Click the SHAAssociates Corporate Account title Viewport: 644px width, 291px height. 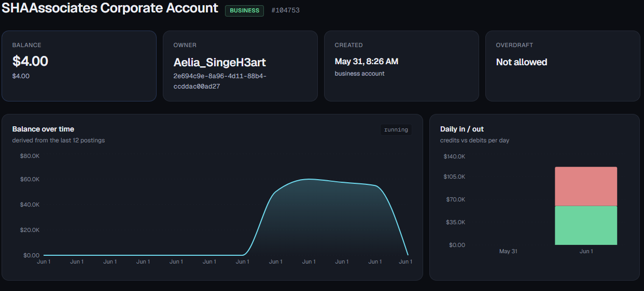pyautogui.click(x=110, y=8)
